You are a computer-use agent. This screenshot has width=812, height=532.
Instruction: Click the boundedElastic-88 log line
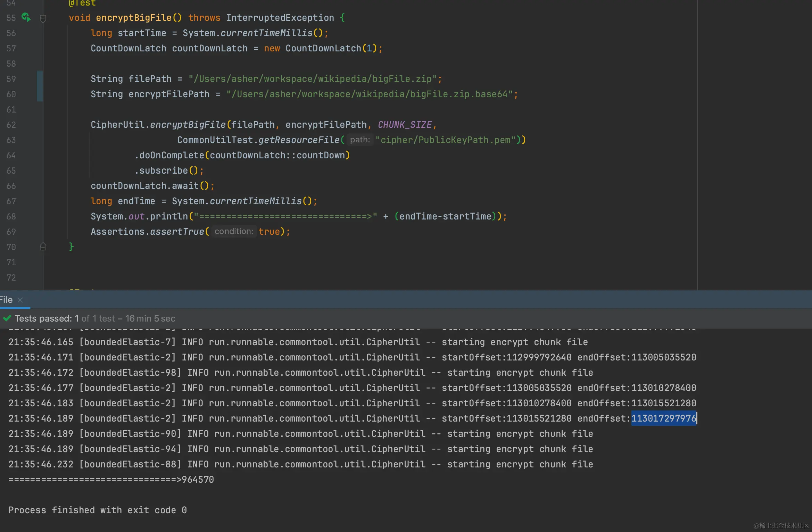[x=301, y=464]
